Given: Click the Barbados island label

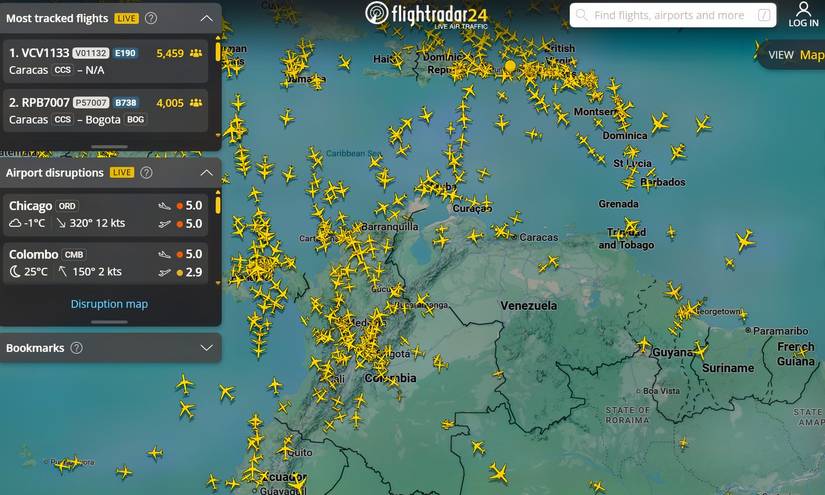Looking at the screenshot, I should [x=663, y=182].
